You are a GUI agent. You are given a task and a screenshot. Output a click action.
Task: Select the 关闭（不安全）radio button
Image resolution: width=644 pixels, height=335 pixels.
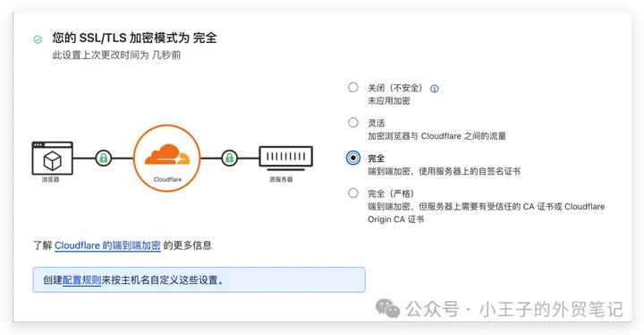coord(352,87)
